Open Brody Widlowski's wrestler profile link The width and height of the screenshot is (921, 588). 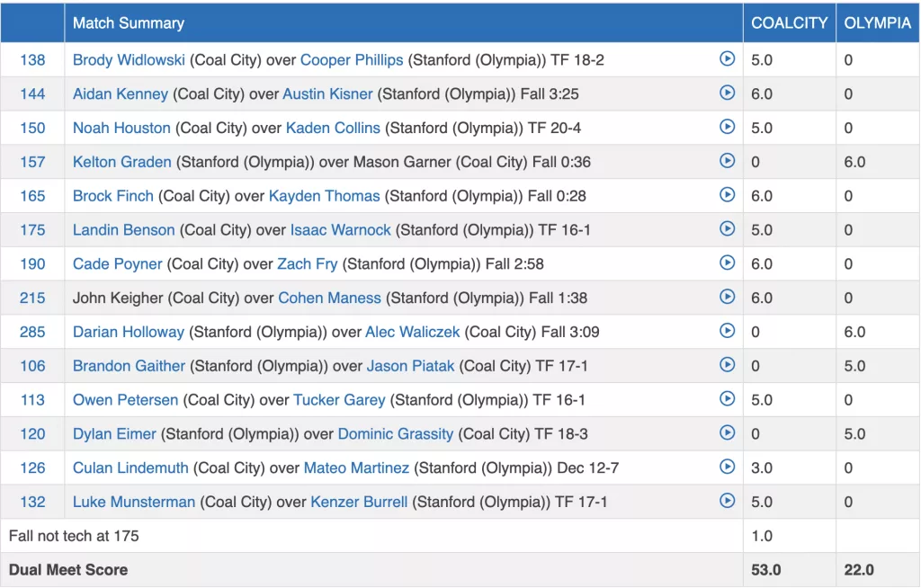(129, 60)
